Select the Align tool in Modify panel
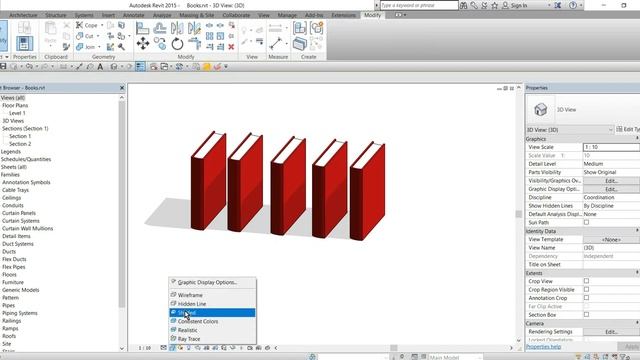Screen dimensions: 640x360 (142, 28)
